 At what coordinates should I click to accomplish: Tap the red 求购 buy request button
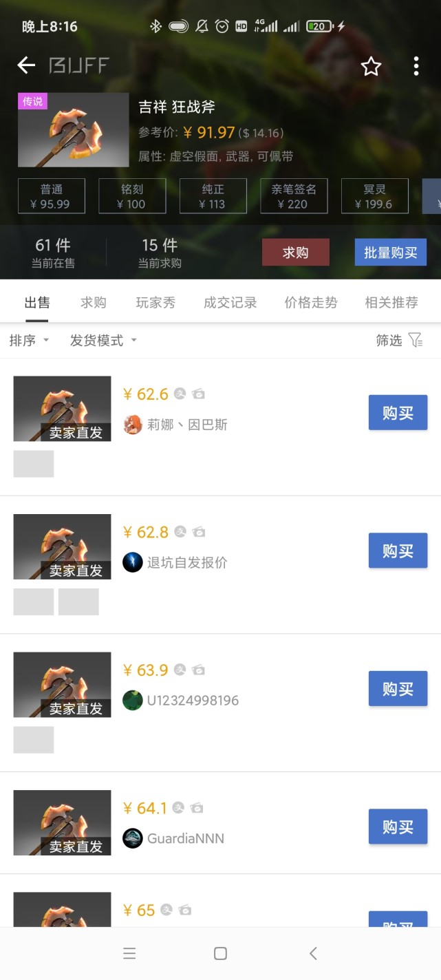[x=296, y=252]
